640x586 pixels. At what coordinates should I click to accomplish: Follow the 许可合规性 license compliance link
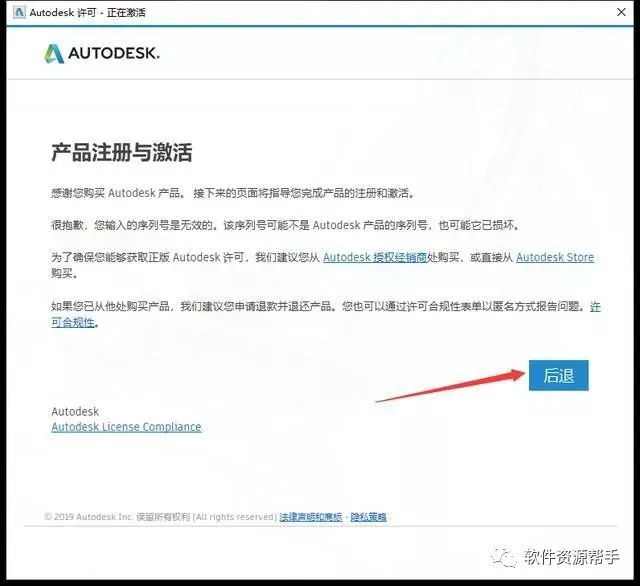pos(73,322)
